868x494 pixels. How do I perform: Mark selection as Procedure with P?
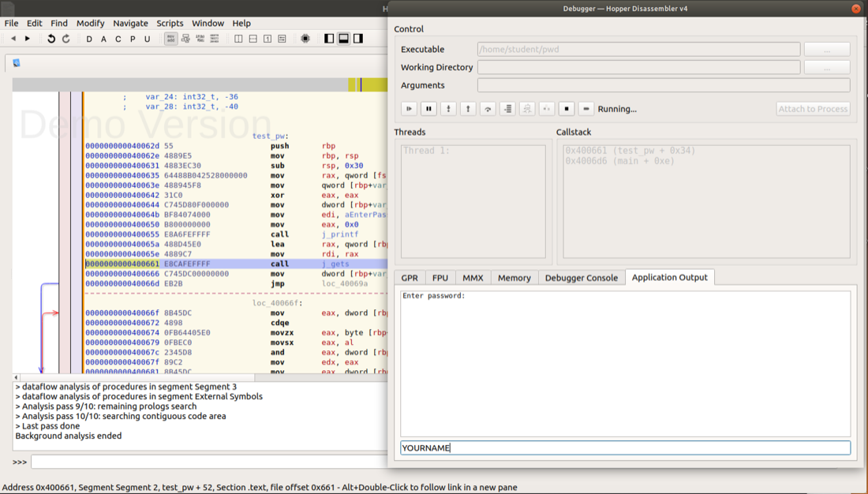[133, 39]
